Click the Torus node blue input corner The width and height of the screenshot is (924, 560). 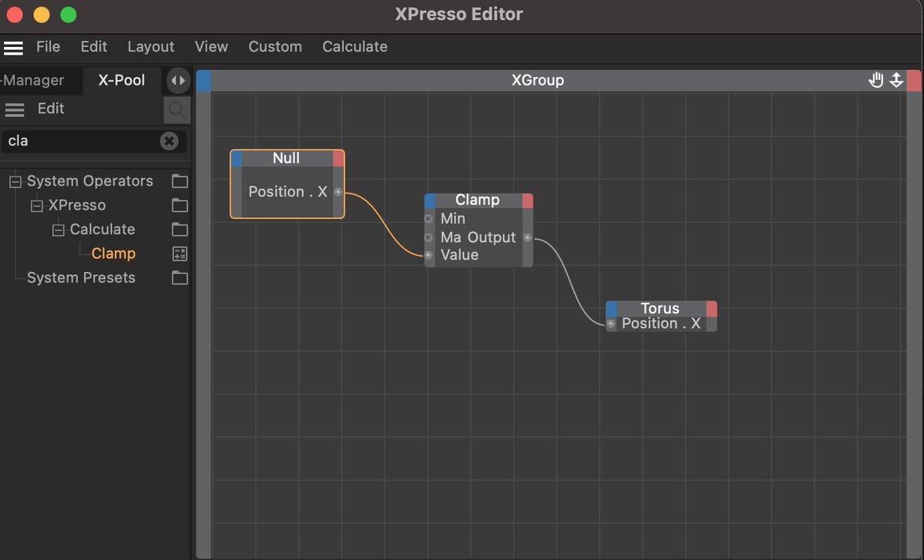click(x=612, y=309)
